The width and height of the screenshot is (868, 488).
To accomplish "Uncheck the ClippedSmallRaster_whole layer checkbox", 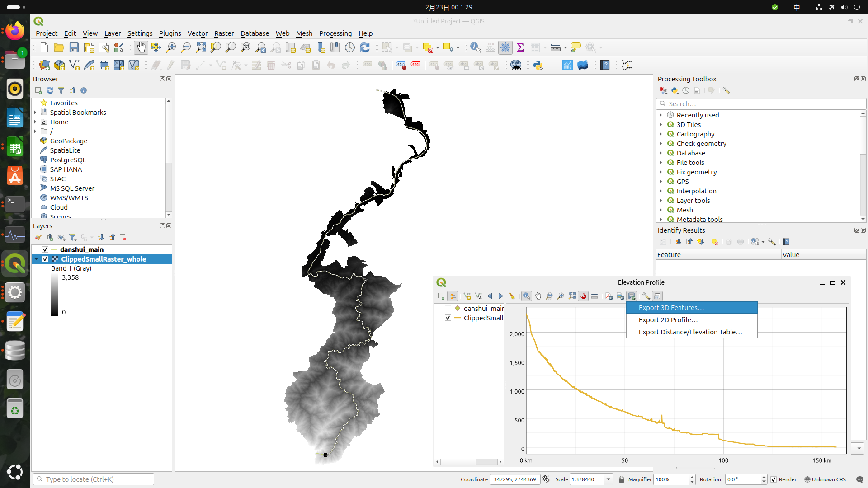I will click(45, 259).
